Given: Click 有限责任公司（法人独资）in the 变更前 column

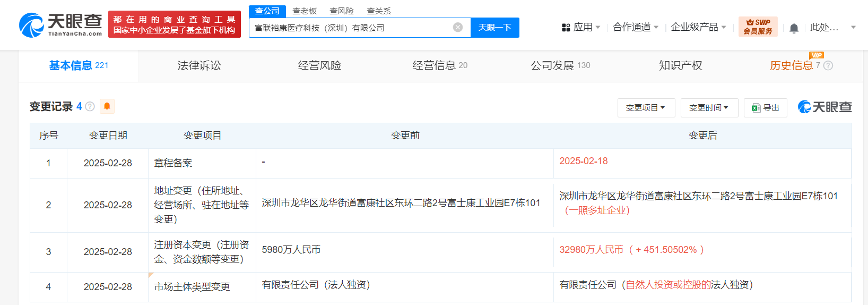Looking at the screenshot, I should tap(316, 285).
